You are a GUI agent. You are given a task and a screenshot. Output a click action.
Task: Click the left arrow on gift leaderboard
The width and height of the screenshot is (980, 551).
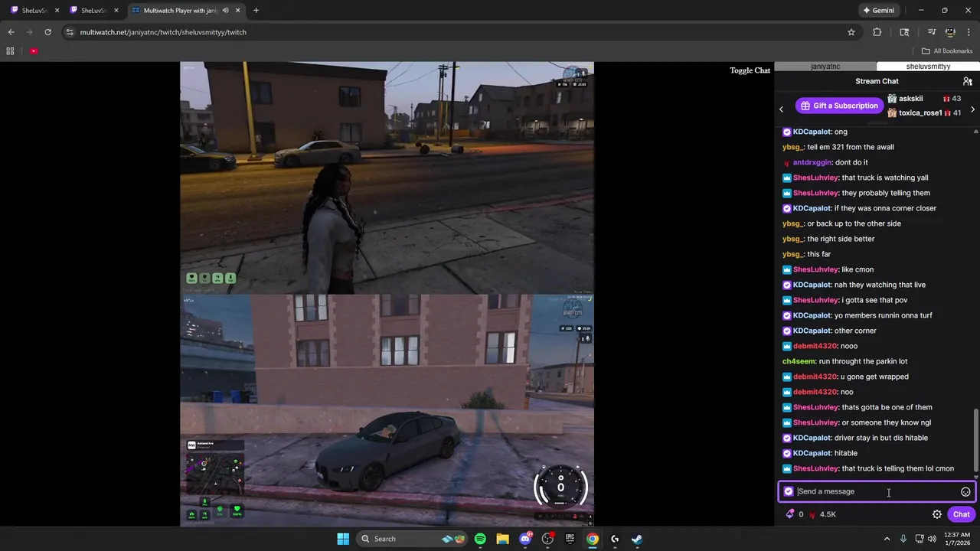(x=781, y=109)
